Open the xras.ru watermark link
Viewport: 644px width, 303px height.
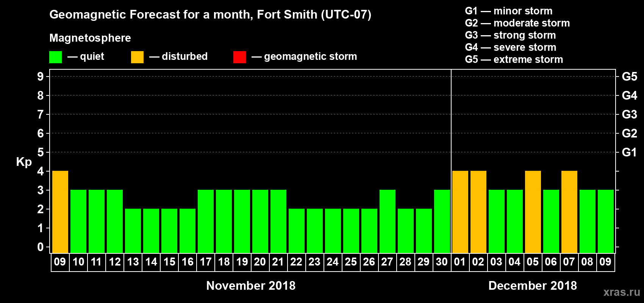(622, 292)
